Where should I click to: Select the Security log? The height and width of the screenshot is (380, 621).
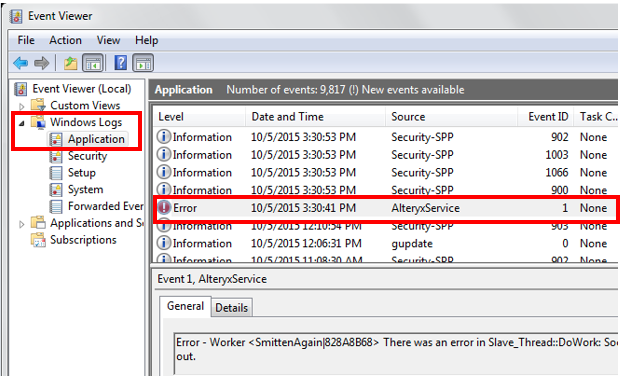coord(88,156)
